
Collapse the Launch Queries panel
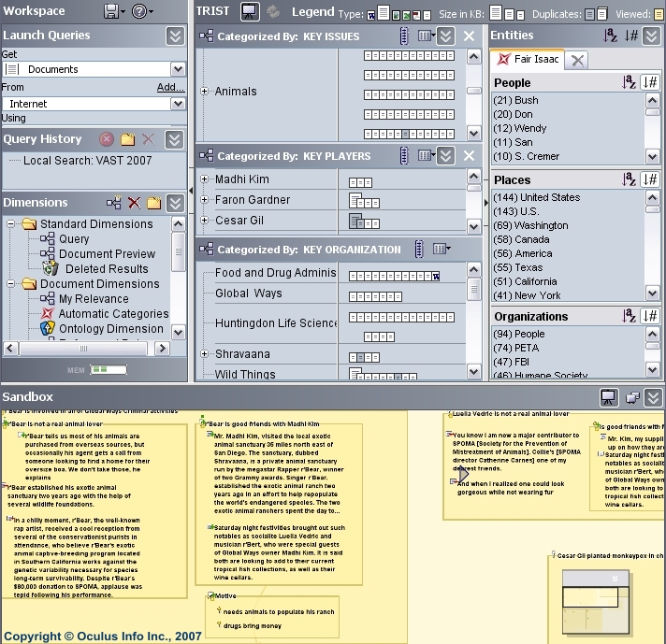pyautogui.click(x=175, y=36)
